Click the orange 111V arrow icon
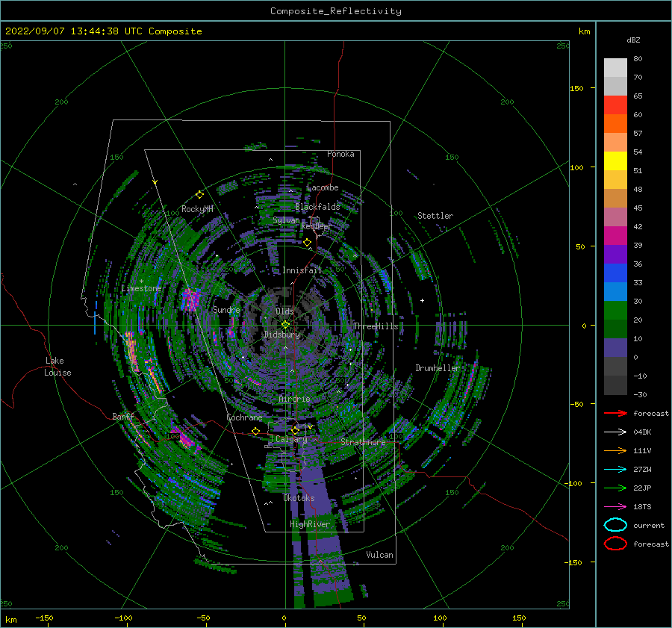 (x=615, y=450)
